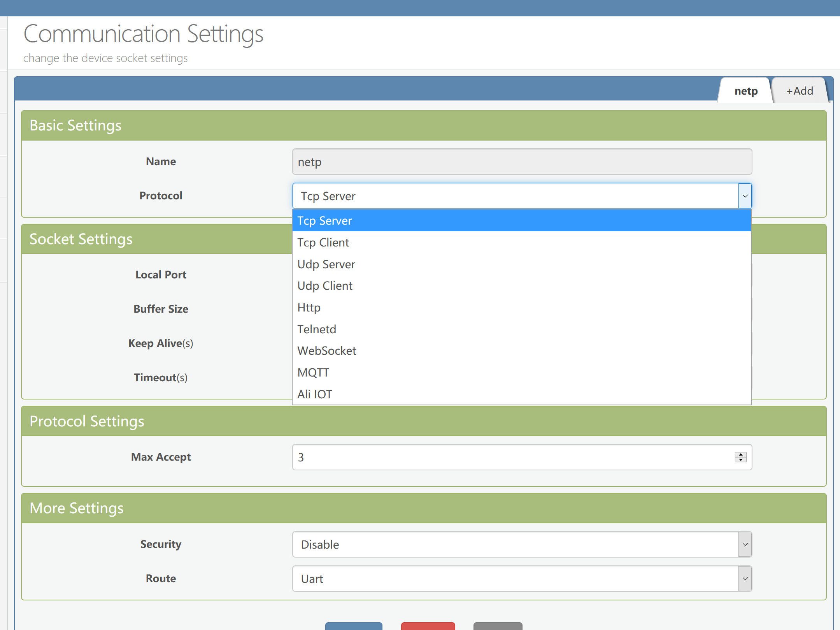Increase Max Accept with up arrow

pos(740,454)
